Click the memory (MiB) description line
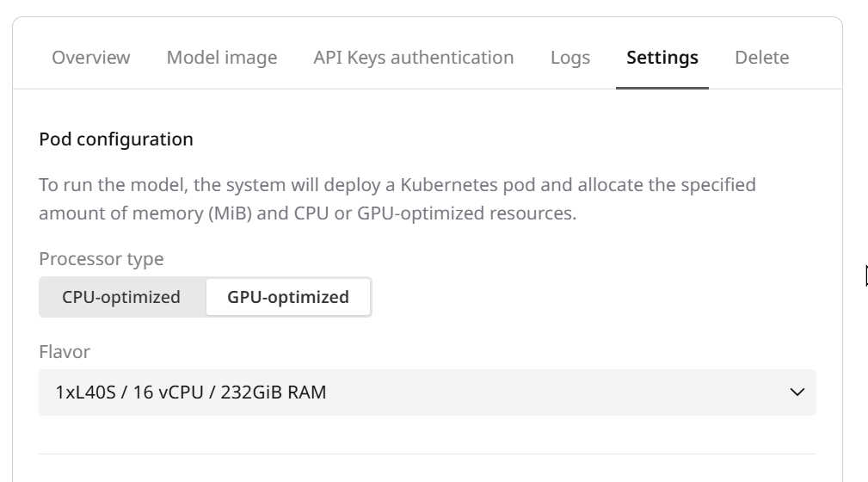Viewport: 868px width, 482px height. pyautogui.click(x=307, y=213)
